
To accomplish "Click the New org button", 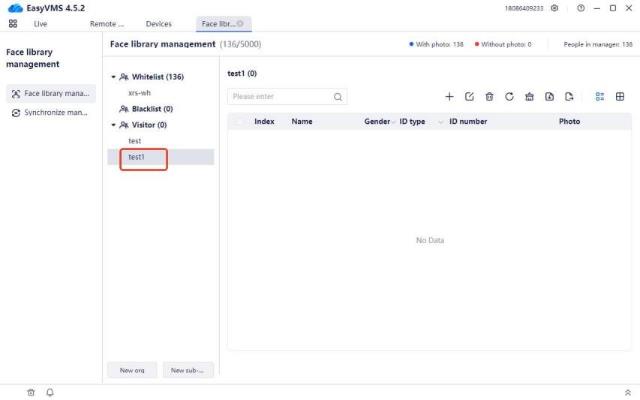I will [132, 370].
